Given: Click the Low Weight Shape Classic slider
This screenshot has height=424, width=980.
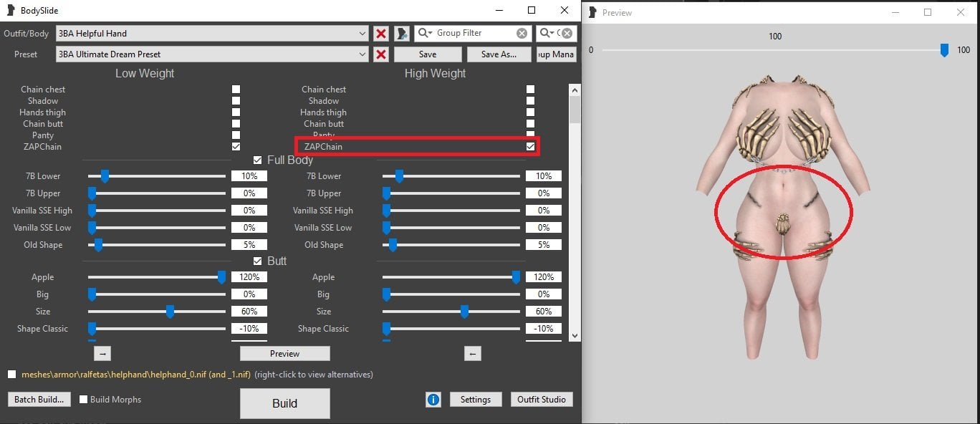Looking at the screenshot, I should pos(157,329).
